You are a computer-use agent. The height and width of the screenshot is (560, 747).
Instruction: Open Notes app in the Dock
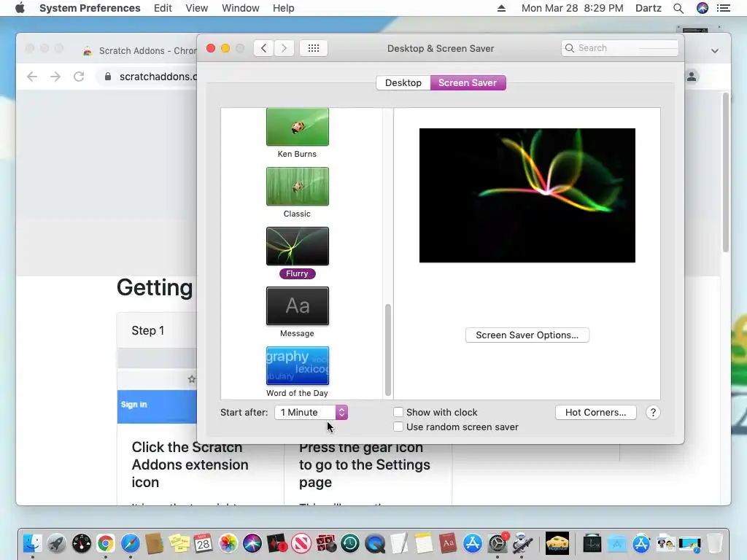tap(424, 542)
